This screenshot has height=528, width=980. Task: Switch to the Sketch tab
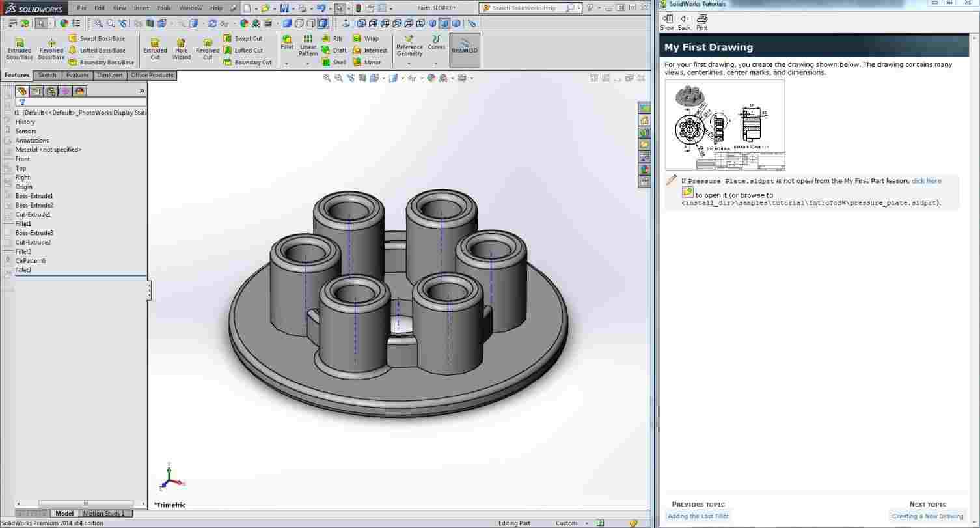pyautogui.click(x=47, y=76)
